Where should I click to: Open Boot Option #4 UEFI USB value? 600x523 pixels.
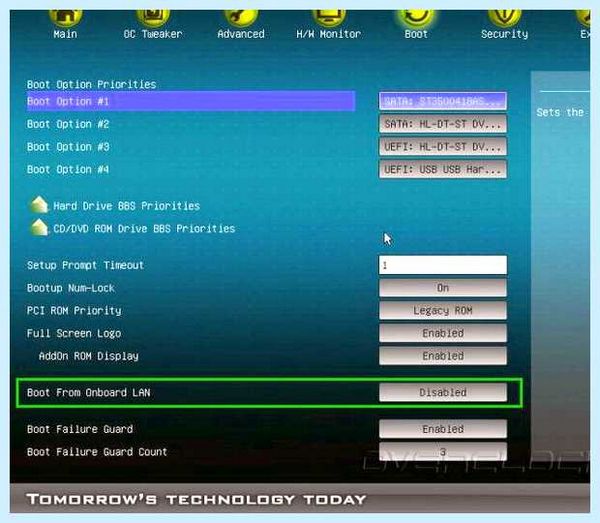(443, 169)
